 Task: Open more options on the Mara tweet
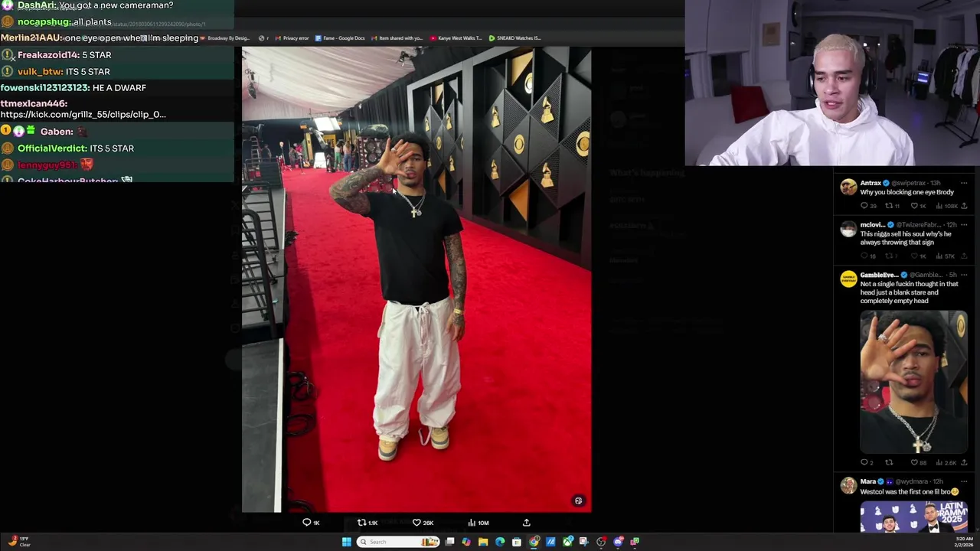[964, 481]
